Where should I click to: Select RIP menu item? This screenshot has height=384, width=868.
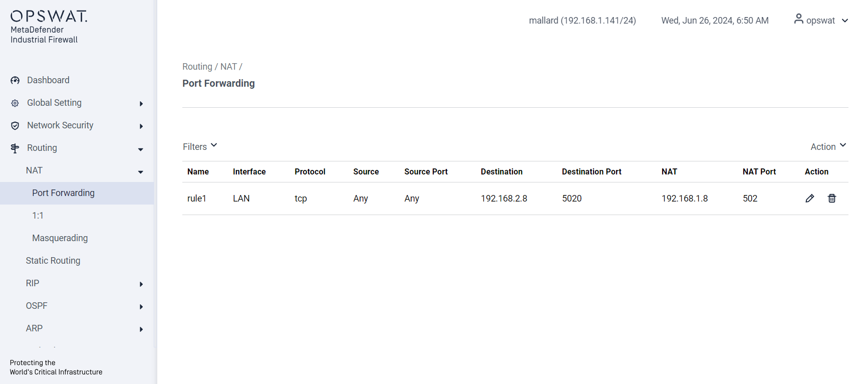point(33,283)
